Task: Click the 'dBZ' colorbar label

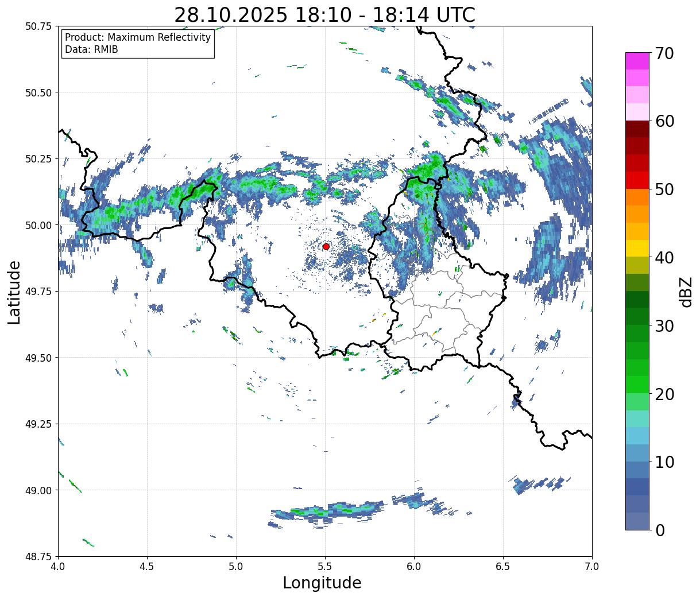Action: [x=686, y=292]
